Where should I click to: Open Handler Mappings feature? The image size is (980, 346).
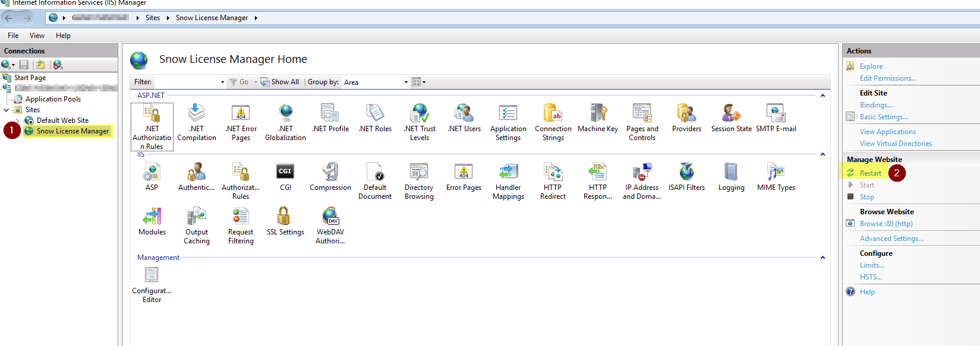coord(508,181)
